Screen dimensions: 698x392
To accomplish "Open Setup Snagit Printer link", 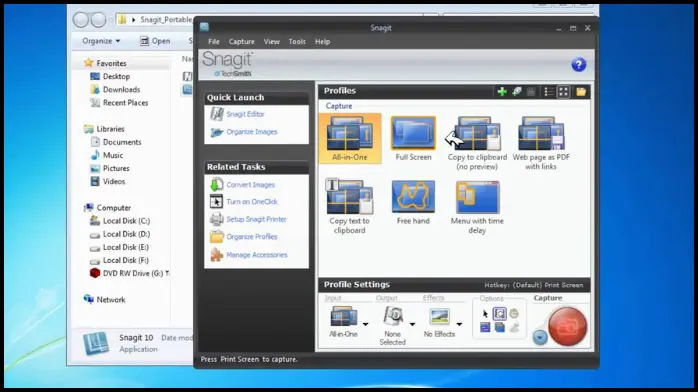I will [x=256, y=219].
